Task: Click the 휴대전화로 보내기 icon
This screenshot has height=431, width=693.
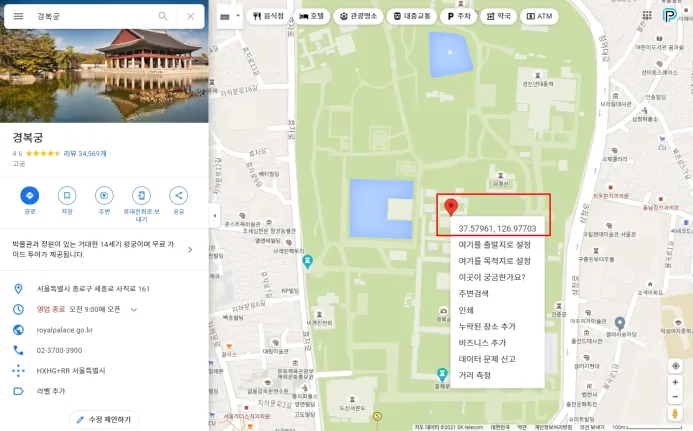Action: point(141,195)
